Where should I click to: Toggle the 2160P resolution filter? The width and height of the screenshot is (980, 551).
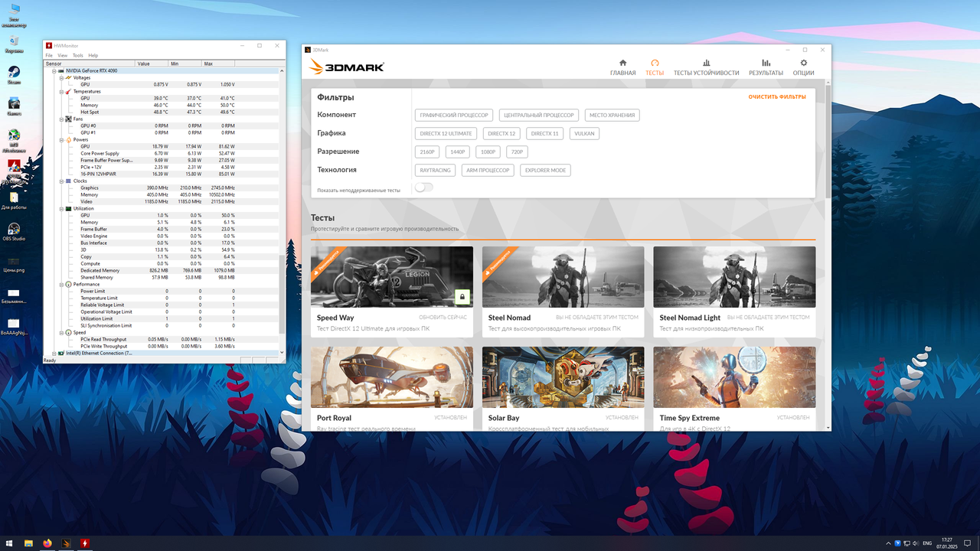[427, 152]
